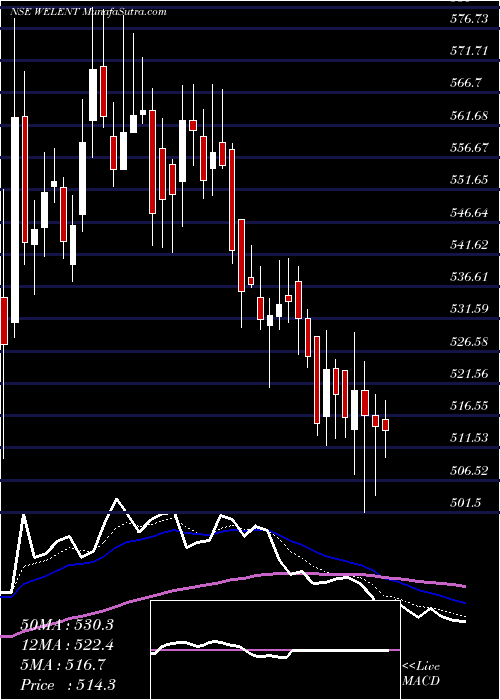The width and height of the screenshot is (500, 700).
Task: Select the 566.7 price axis label
Action: tap(466, 83)
